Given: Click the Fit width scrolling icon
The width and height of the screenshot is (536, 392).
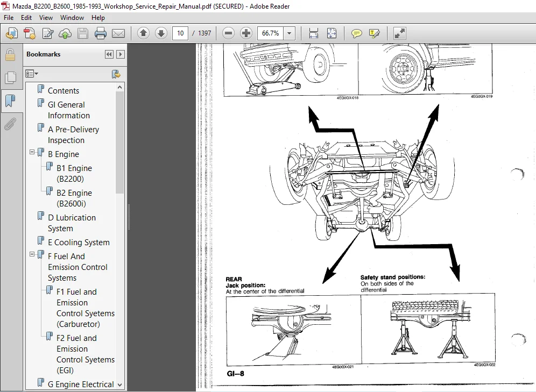Looking at the screenshot, I should tap(313, 33).
